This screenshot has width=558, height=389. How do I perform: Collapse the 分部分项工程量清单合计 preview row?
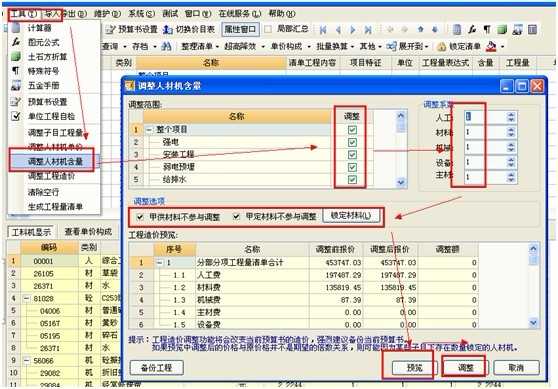coord(160,263)
